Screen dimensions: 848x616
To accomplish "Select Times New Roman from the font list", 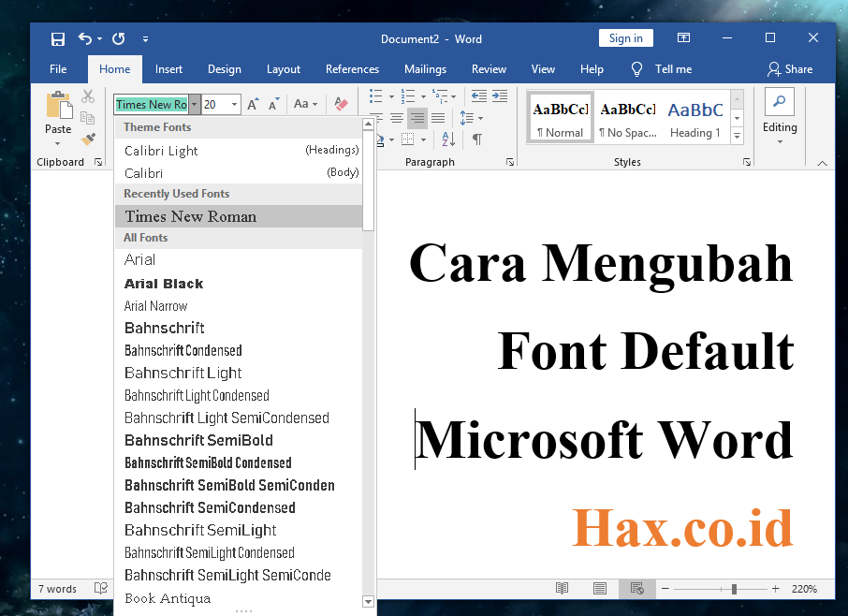I will pyautogui.click(x=189, y=216).
